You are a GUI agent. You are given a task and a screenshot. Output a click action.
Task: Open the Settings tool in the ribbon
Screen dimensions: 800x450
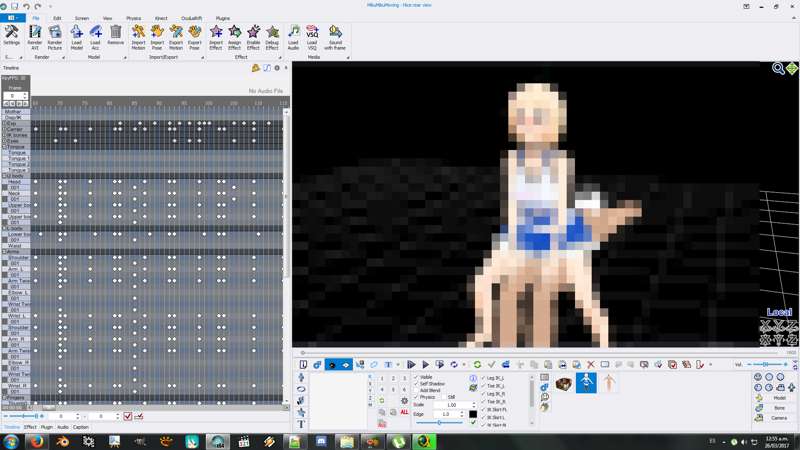tap(11, 37)
